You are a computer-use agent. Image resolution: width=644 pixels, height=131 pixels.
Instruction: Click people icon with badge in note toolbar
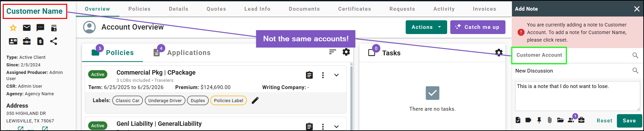tap(571, 120)
